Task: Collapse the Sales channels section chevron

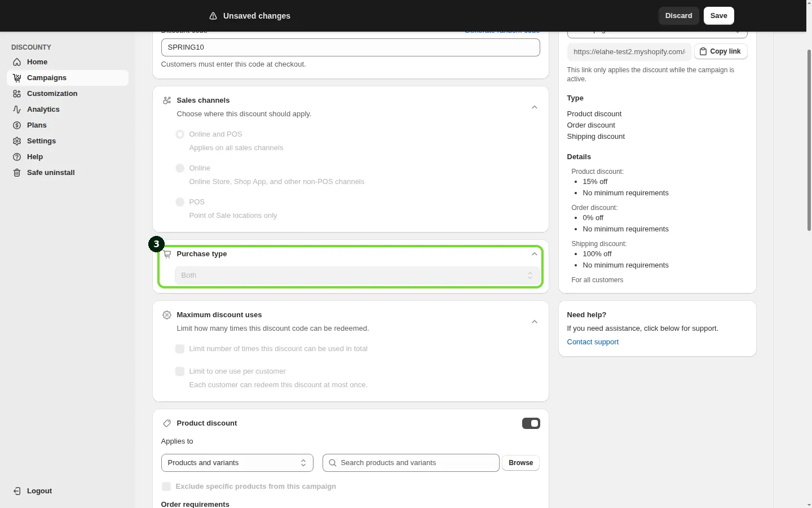Action: pos(535,107)
